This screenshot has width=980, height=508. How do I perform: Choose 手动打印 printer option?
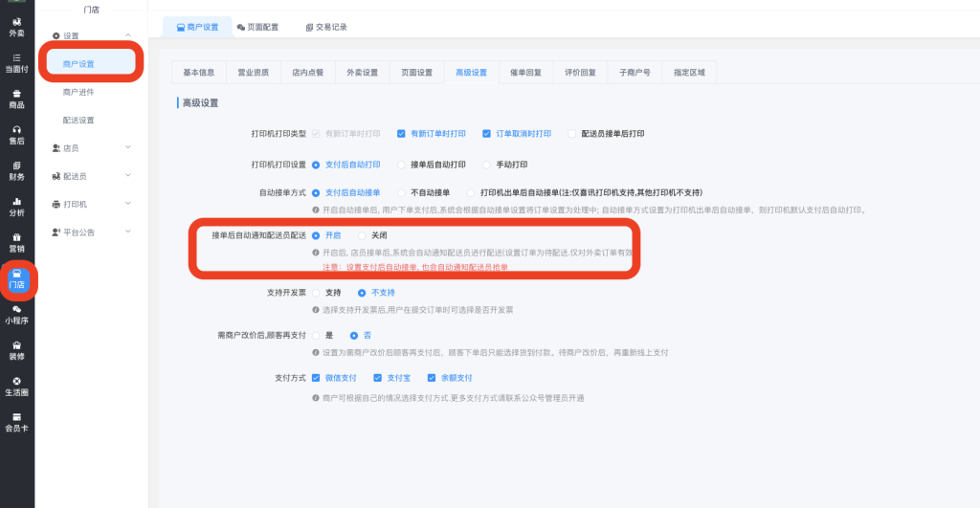coord(487,165)
